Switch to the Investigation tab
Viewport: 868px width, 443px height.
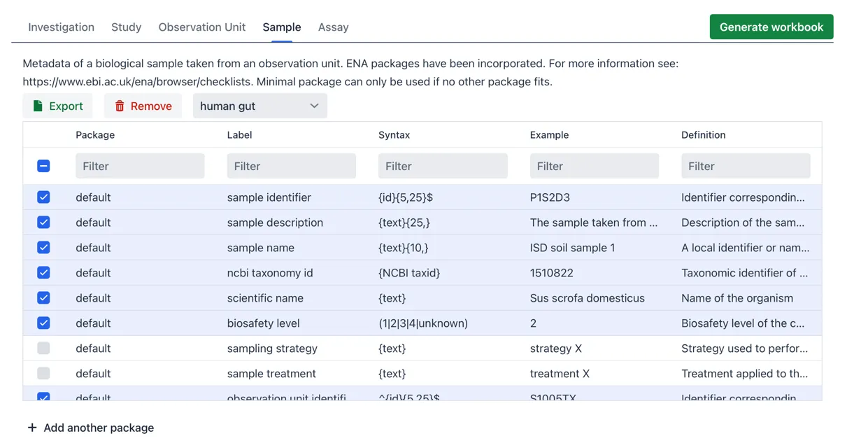[61, 27]
